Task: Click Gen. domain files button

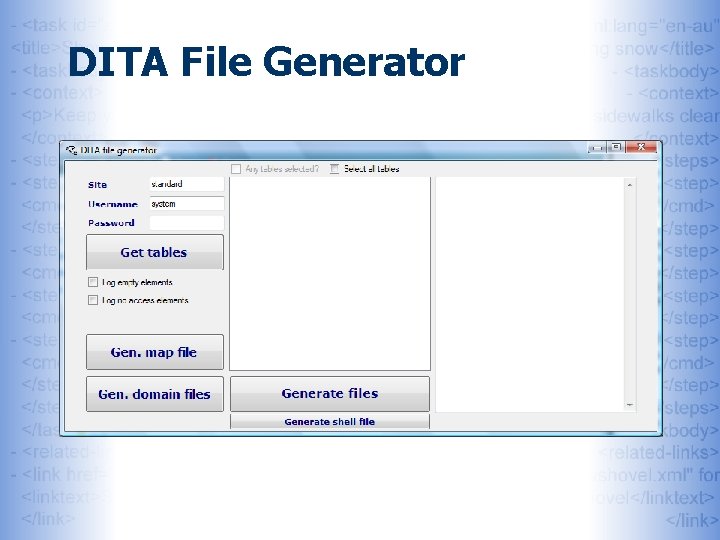Action: tap(155, 394)
